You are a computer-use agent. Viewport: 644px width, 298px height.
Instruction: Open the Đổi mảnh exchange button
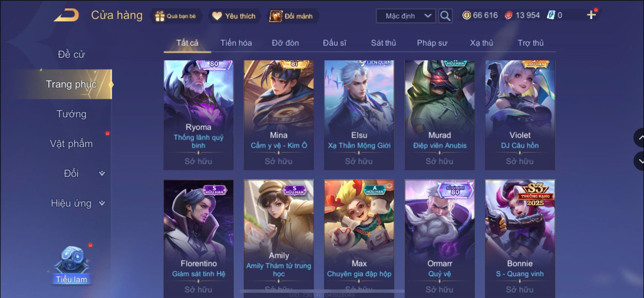[x=291, y=16]
